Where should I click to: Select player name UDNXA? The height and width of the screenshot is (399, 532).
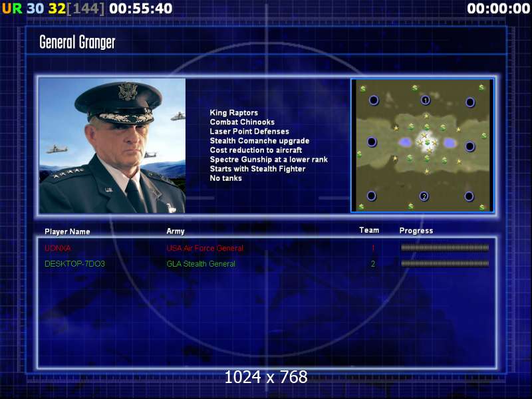(x=58, y=248)
